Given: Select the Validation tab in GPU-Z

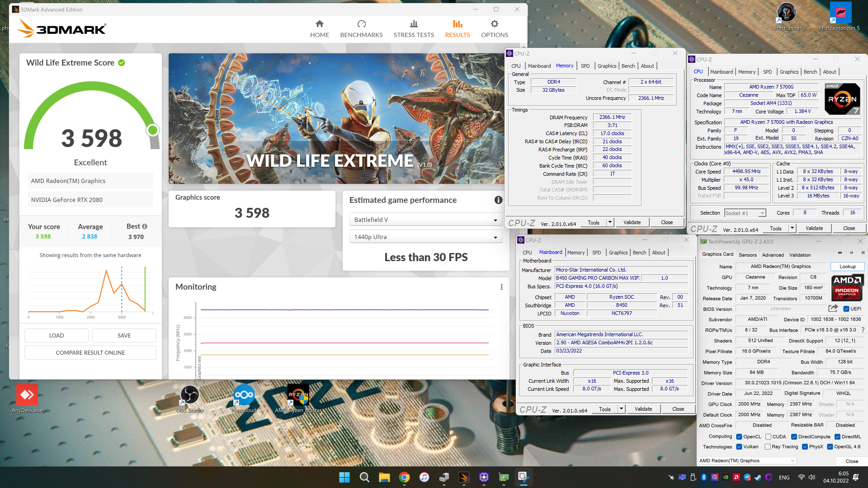Looking at the screenshot, I should point(800,255).
